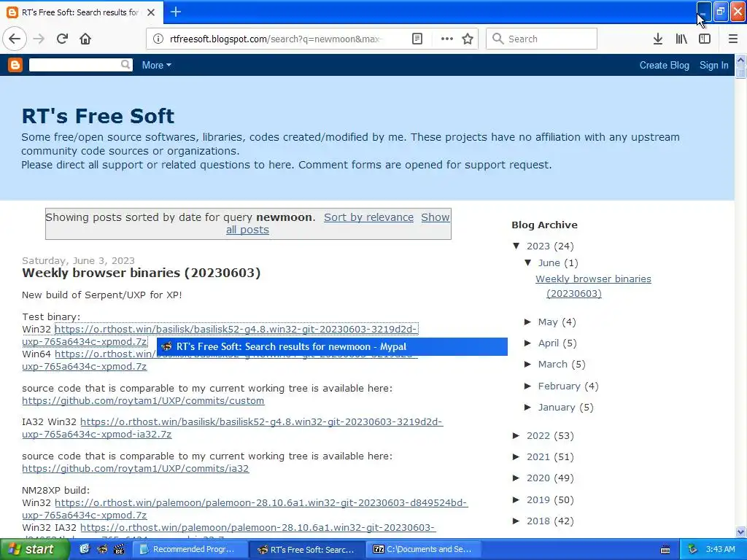Open Weekly browser binaries (20230603) post title

[x=141, y=273]
